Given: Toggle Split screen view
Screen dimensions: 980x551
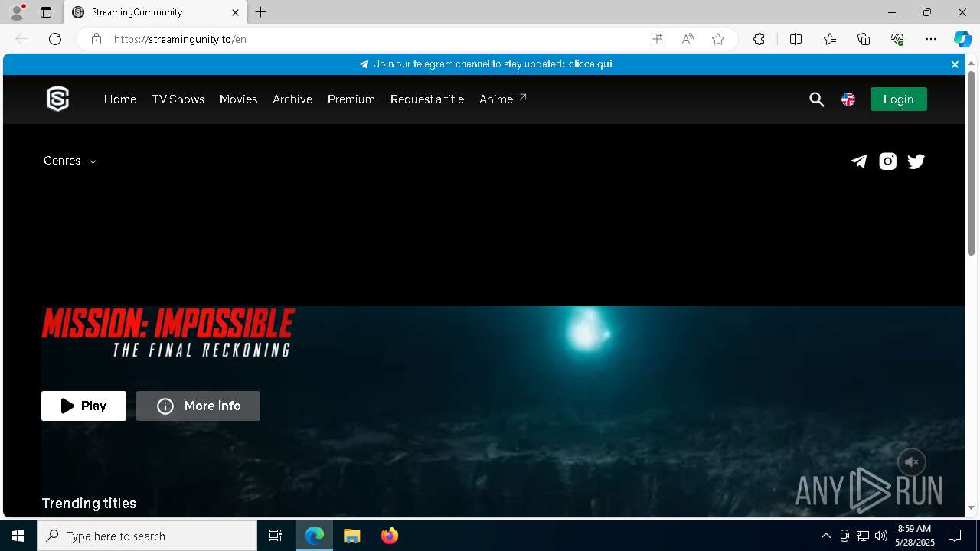Looking at the screenshot, I should [795, 39].
